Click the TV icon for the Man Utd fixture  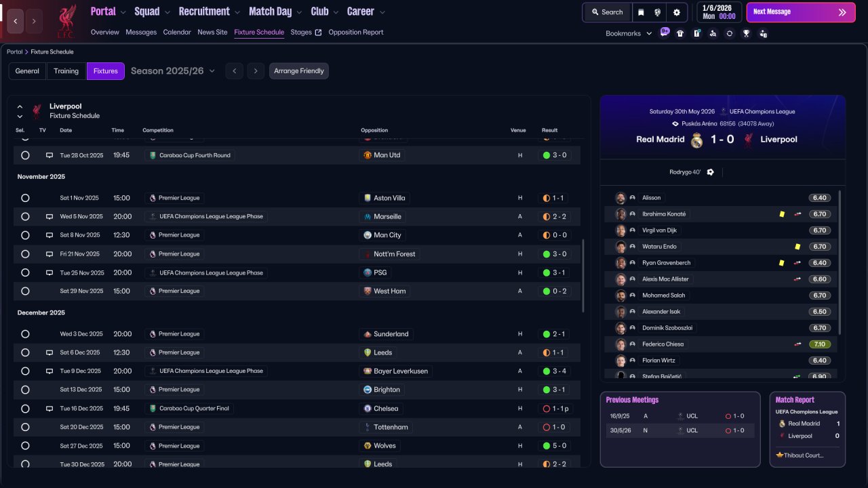(50, 155)
